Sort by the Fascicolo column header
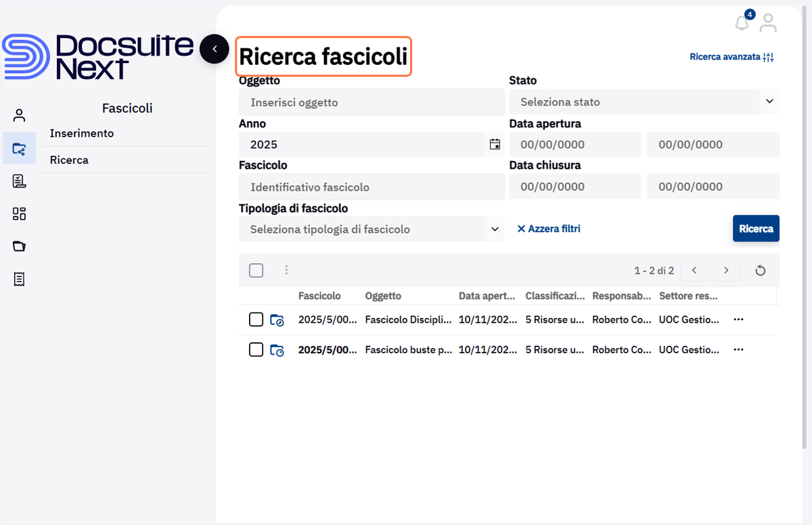The width and height of the screenshot is (812, 525). coord(319,296)
